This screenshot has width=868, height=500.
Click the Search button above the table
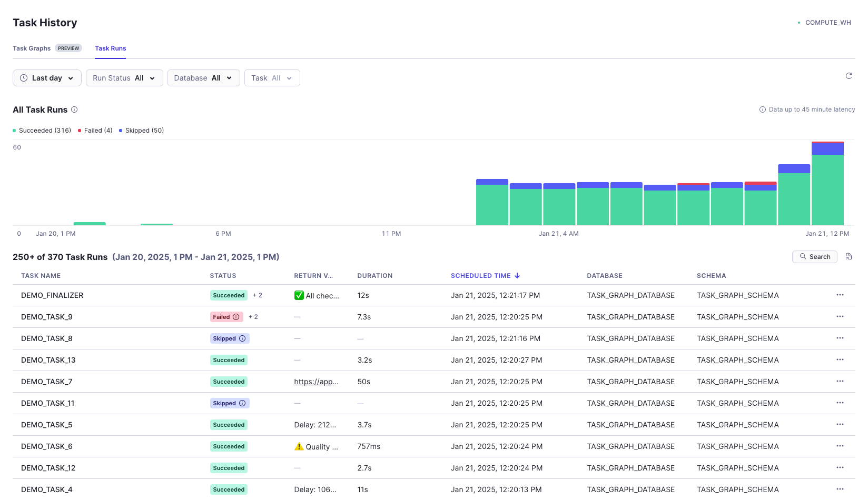[x=815, y=256]
